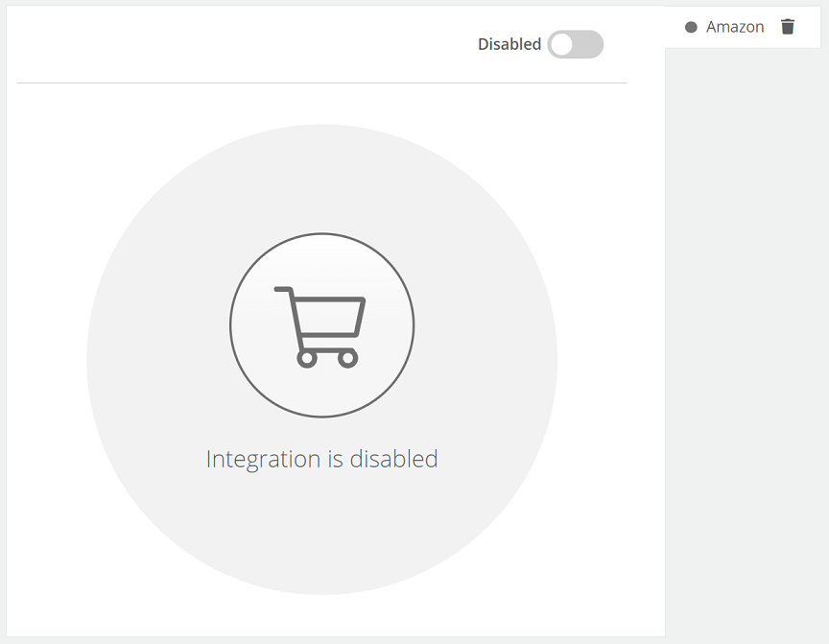Click the gray track of the toggle

coord(588,44)
